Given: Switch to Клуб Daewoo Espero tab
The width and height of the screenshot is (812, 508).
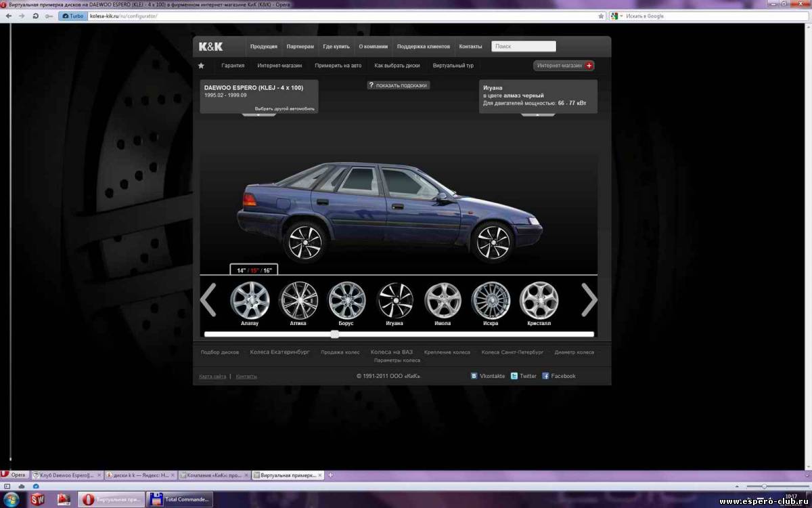Looking at the screenshot, I should (66, 475).
